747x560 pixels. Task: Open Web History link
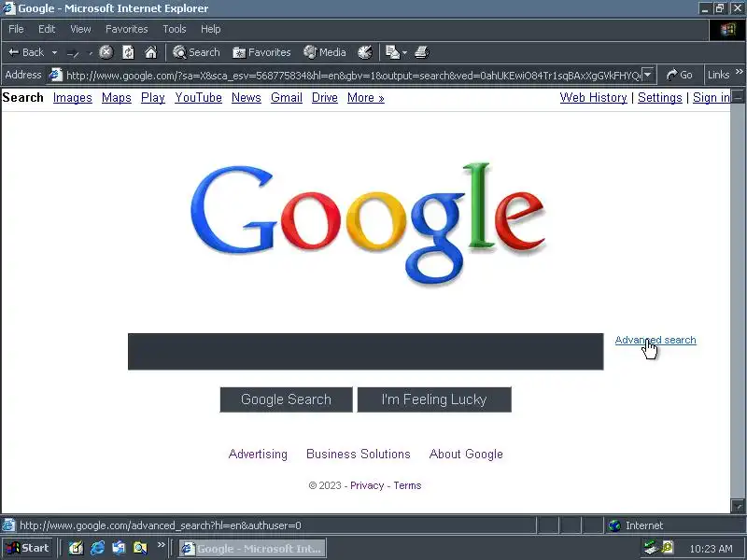(x=593, y=98)
